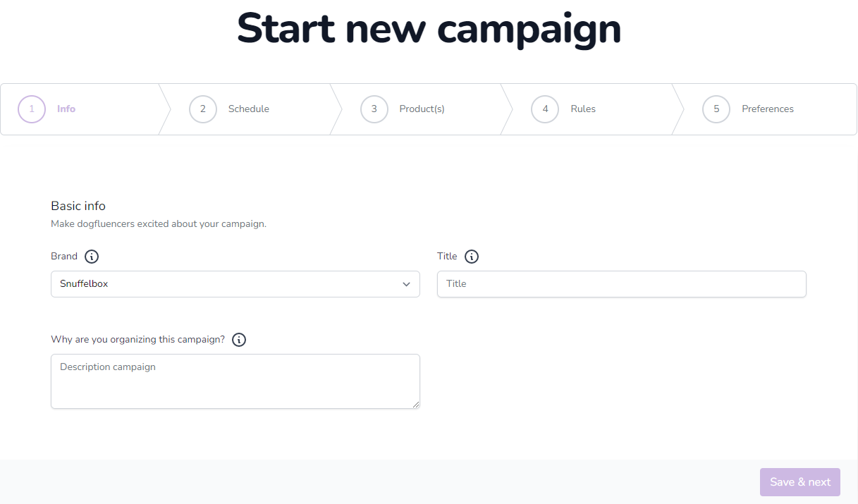Viewport: 858px width, 504px height.
Task: Click the Brand dropdown chevron arrow
Action: [x=406, y=283]
